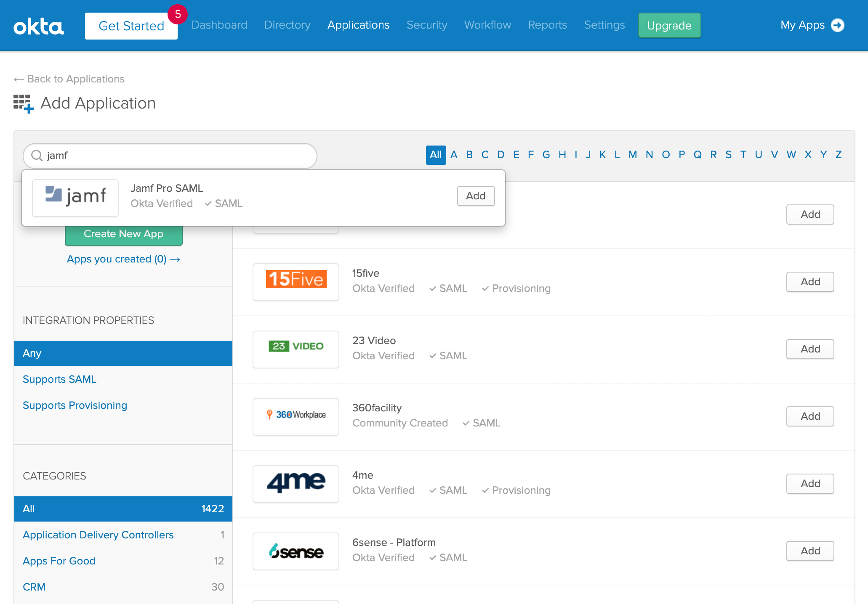The width and height of the screenshot is (868, 604).
Task: Open the 4me logo thumbnail
Action: [296, 484]
